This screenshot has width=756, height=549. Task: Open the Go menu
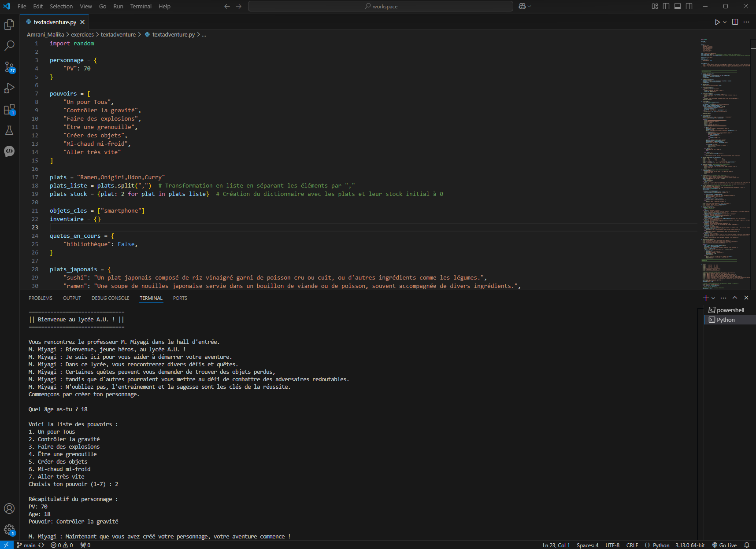(x=103, y=6)
